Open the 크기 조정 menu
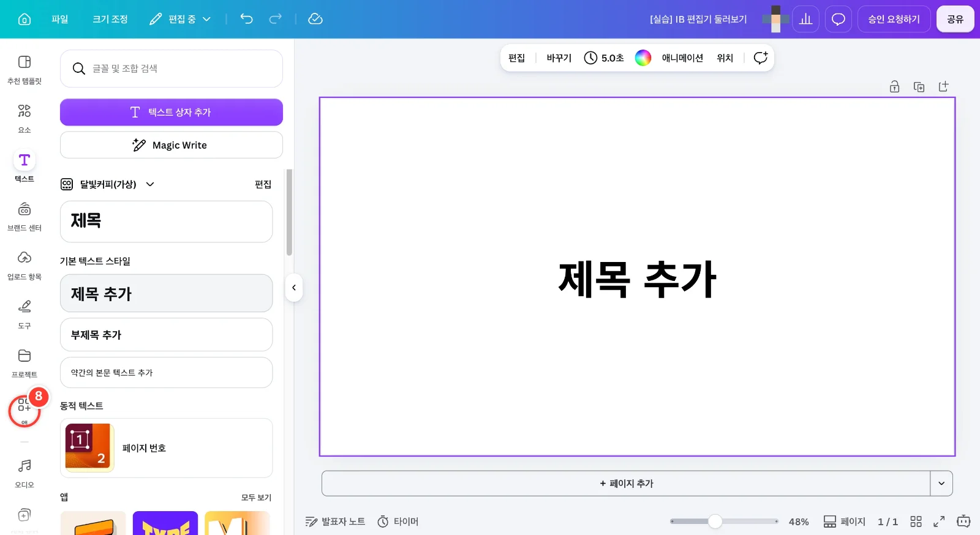Viewport: 980px width, 535px height. point(110,19)
